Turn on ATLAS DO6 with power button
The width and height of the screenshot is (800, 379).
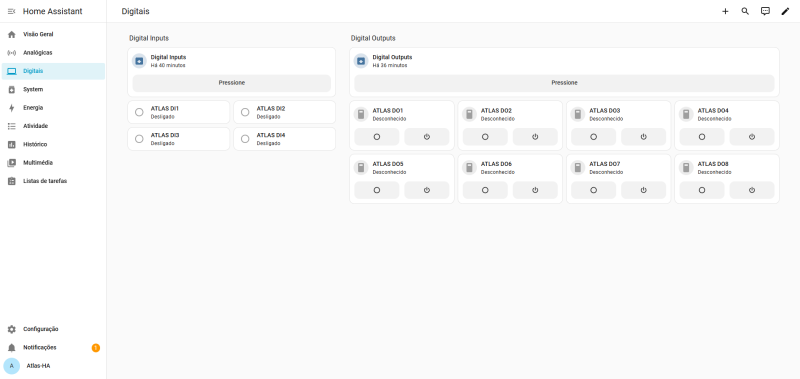pos(535,190)
